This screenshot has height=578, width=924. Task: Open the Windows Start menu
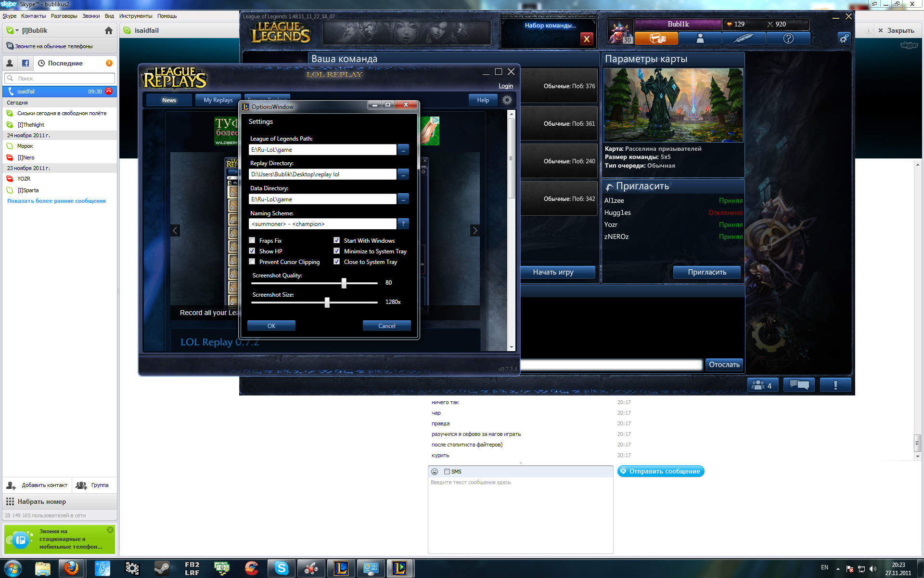13,568
